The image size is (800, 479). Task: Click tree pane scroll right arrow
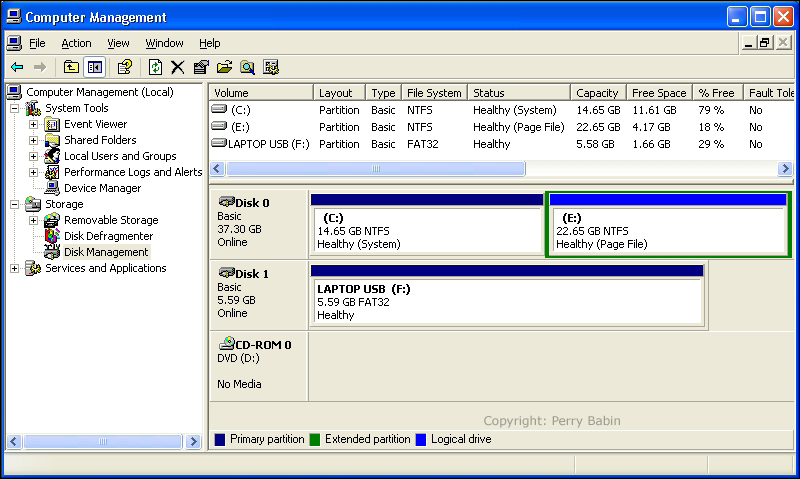pos(193,441)
